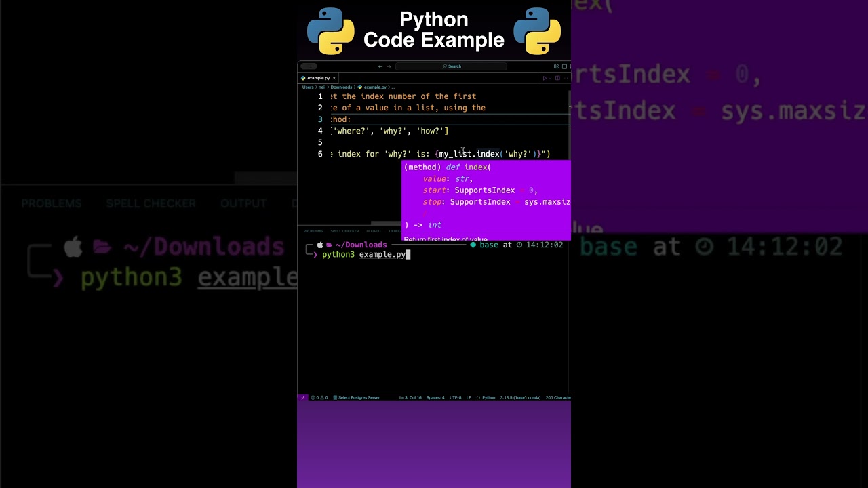The width and height of the screenshot is (868, 488).
Task: Open the OUTPUT panel tab
Action: pyautogui.click(x=374, y=231)
